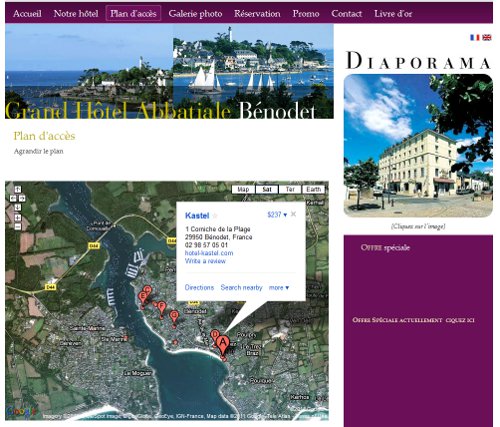Screen dimensions: 500x427
Task: Open the $237 price dropdown
Action: coord(277,215)
